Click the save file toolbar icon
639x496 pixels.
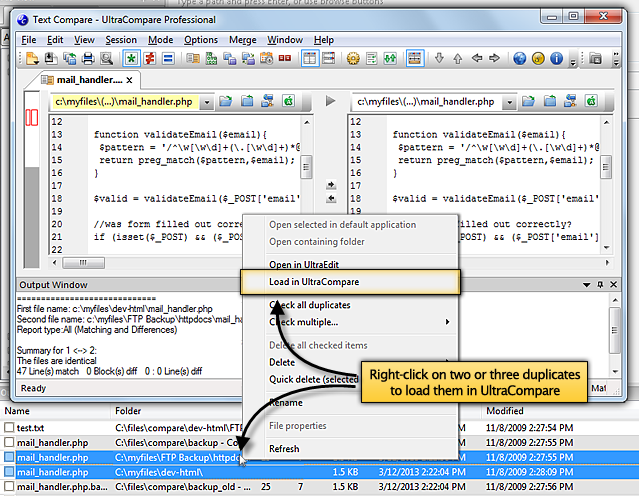tap(51, 58)
